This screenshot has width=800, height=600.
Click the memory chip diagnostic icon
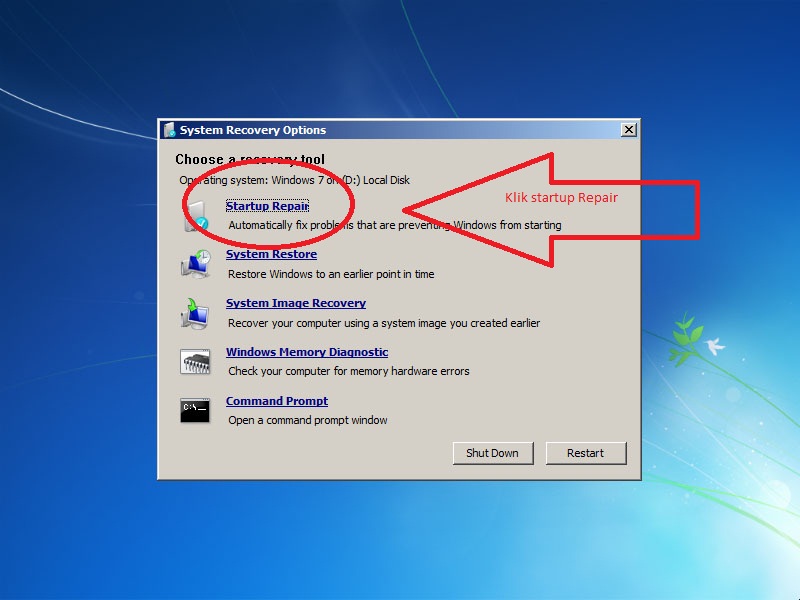click(195, 362)
